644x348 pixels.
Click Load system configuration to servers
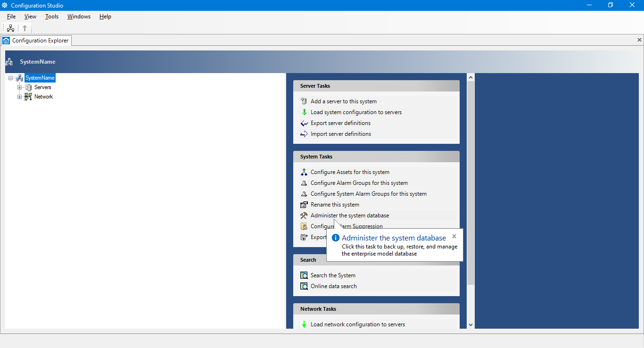pyautogui.click(x=356, y=112)
